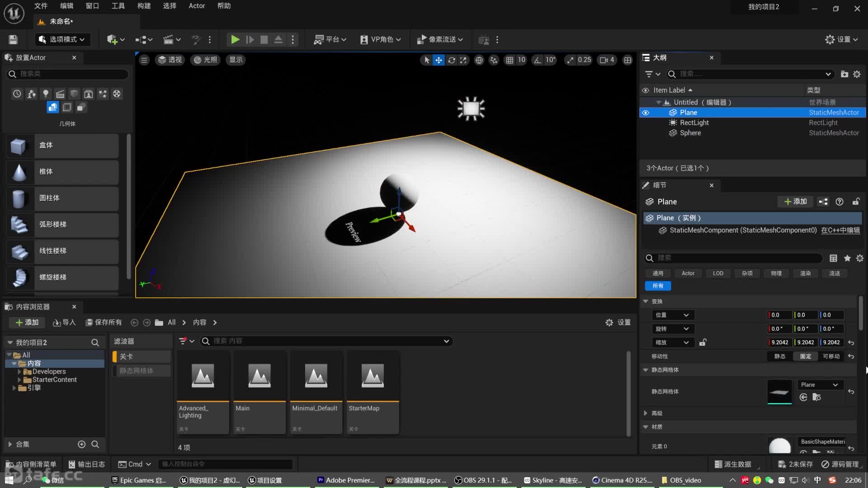Collapse the Untitled world tree
This screenshot has width=868, height=488.
click(x=659, y=103)
